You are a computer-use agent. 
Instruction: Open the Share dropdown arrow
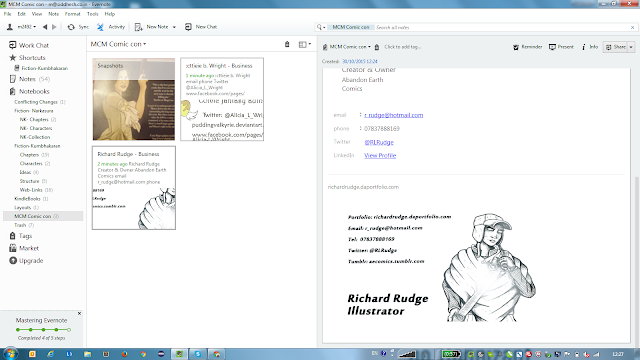(631, 47)
